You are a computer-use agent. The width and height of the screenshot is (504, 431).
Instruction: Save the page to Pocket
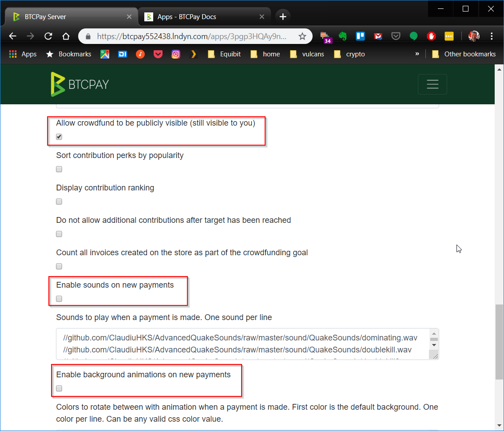(x=396, y=36)
